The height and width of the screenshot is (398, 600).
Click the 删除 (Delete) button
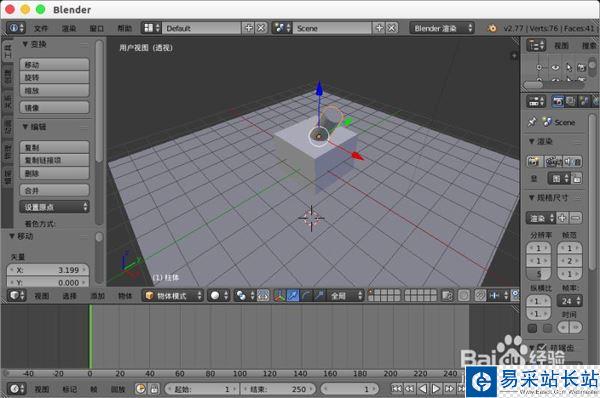coord(54,173)
